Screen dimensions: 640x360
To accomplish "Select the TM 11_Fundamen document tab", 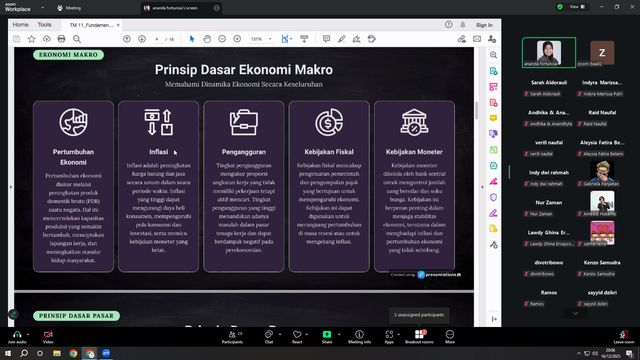I will pos(91,25).
